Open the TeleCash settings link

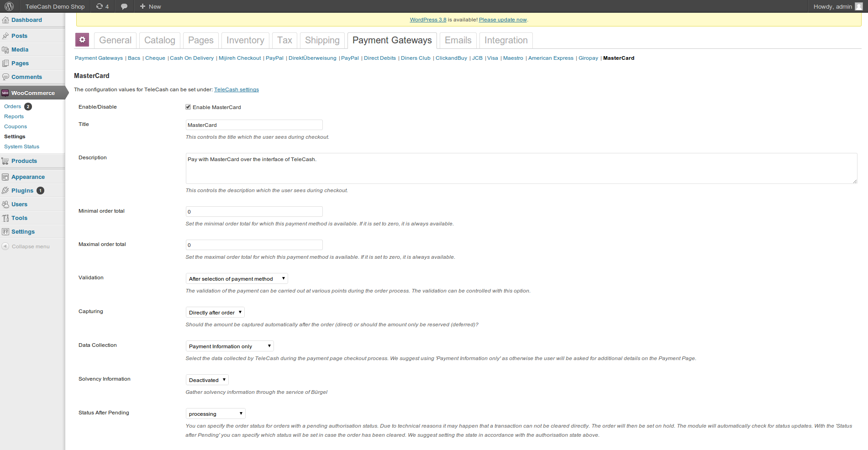236,89
